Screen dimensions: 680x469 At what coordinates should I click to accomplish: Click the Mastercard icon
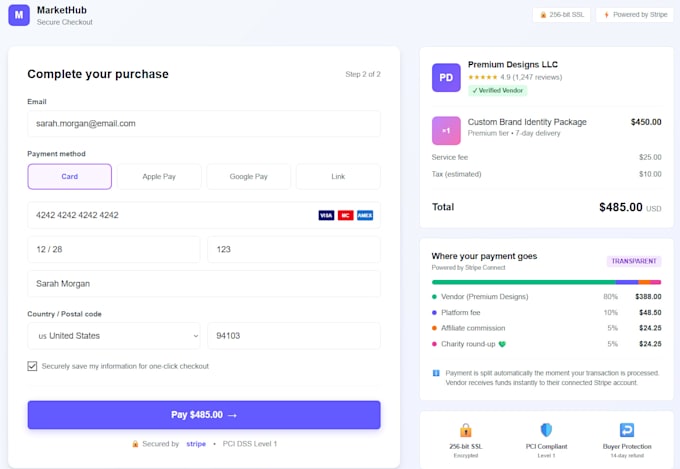click(345, 215)
